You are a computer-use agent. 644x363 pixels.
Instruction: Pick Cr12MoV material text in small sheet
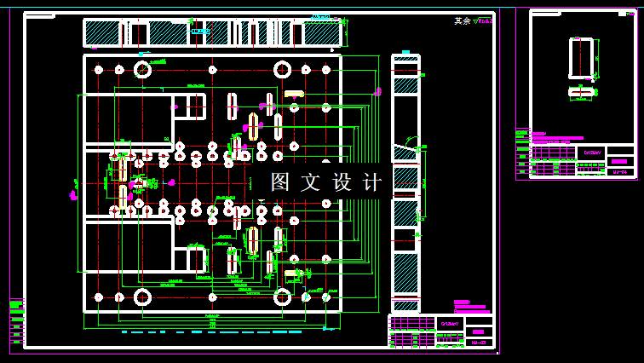pyautogui.click(x=591, y=153)
